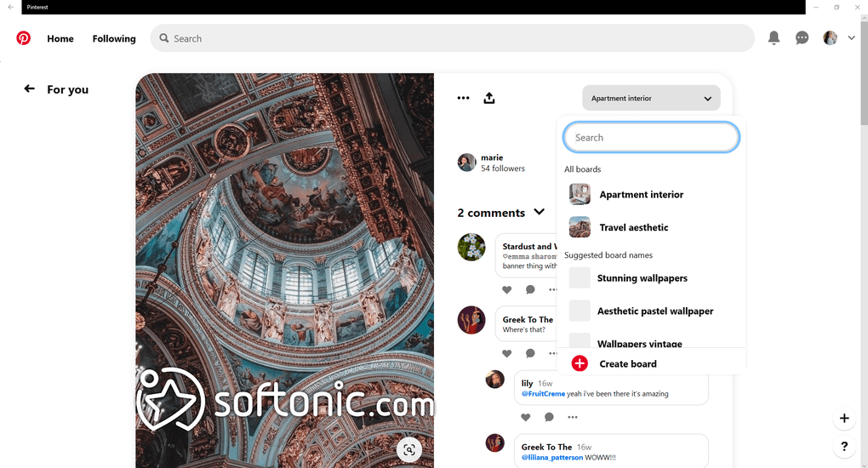This screenshot has height=468, width=868.
Task: Click the pin's cathedral dome image
Action: pyautogui.click(x=284, y=271)
